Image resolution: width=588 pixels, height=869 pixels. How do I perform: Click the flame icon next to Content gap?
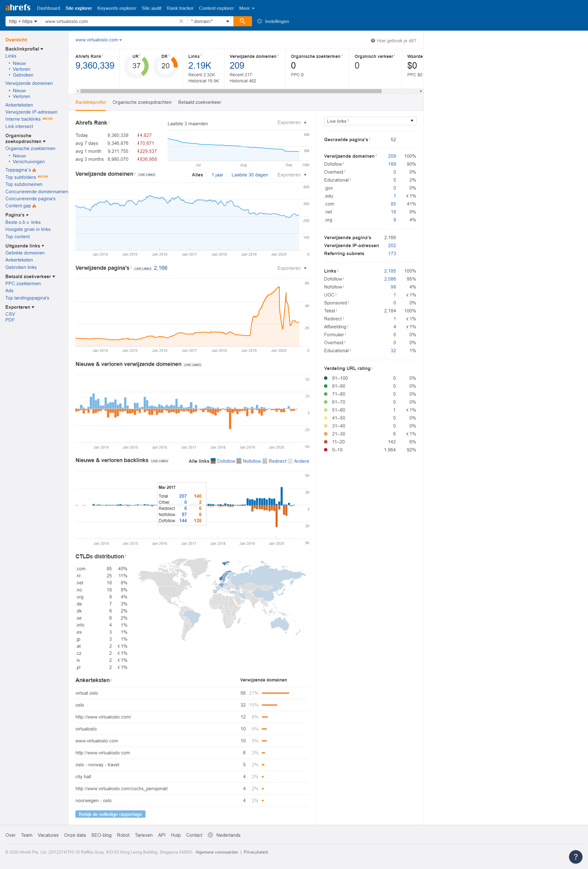34,206
